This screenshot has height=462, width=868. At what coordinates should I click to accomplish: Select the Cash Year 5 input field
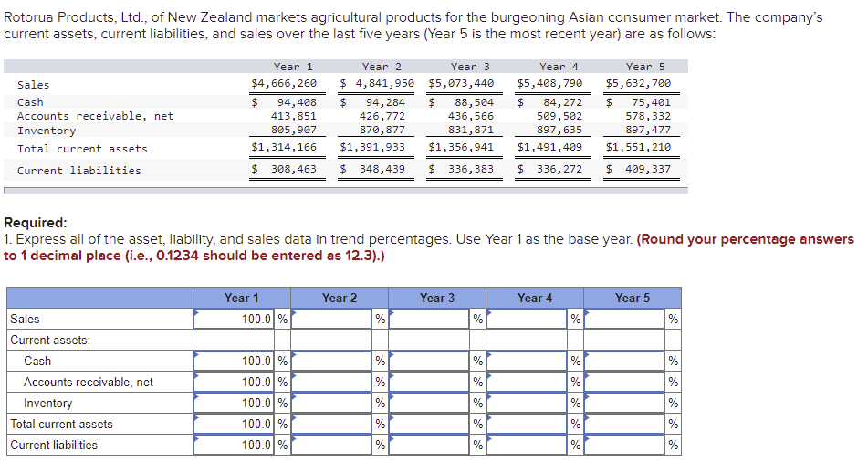[x=624, y=361]
